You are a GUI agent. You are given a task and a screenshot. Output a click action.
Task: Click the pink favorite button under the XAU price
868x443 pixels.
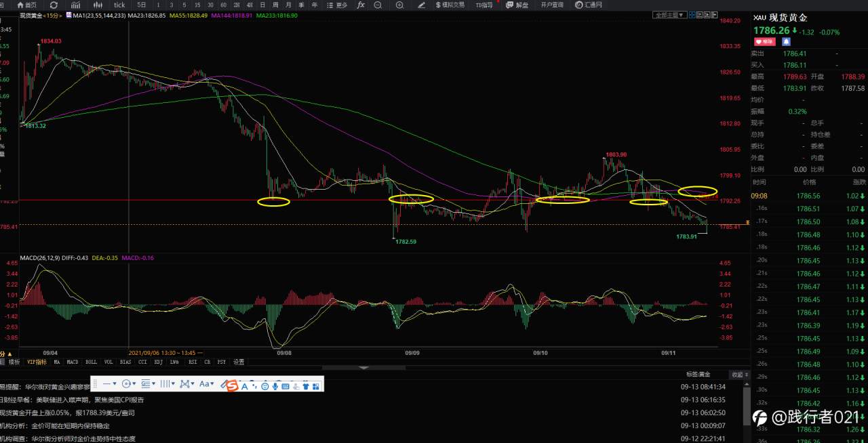tap(764, 42)
